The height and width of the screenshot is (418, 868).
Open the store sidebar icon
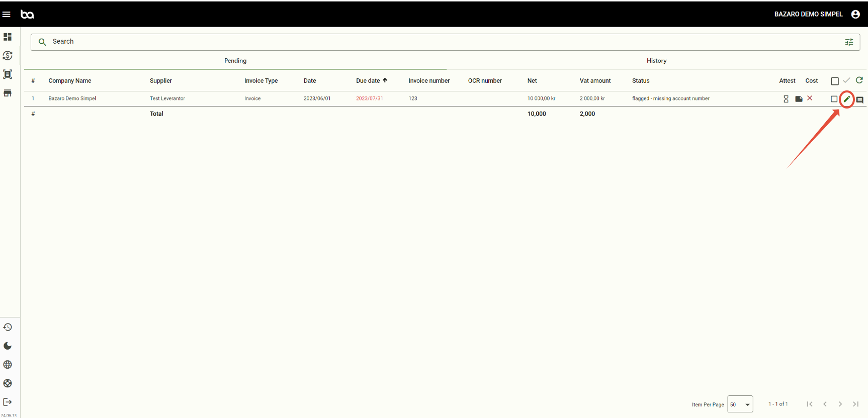click(8, 93)
